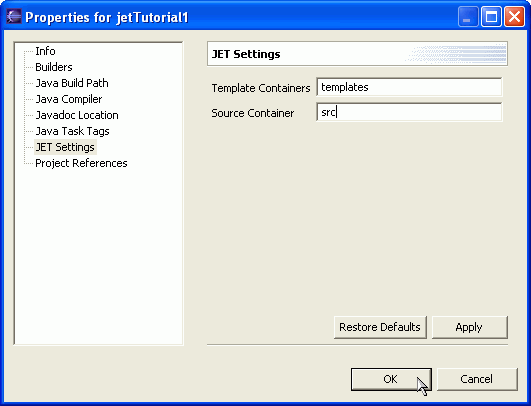Confirm the dialog with OK
The height and width of the screenshot is (406, 531).
[391, 379]
